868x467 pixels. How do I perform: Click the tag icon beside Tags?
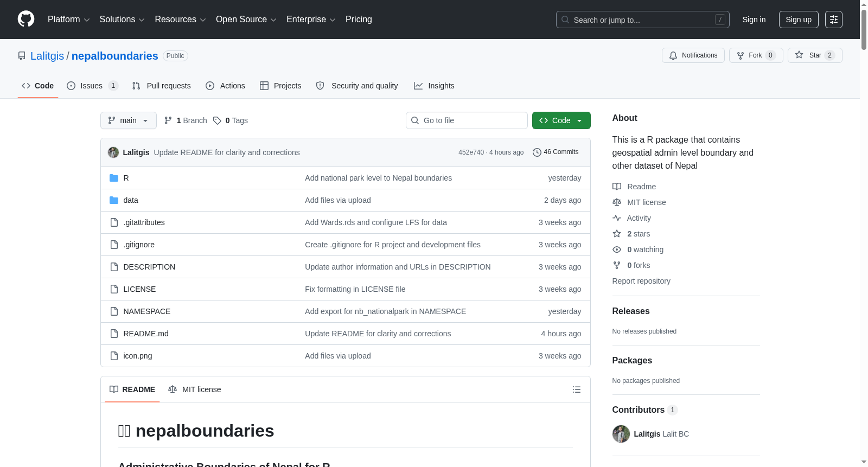click(217, 120)
